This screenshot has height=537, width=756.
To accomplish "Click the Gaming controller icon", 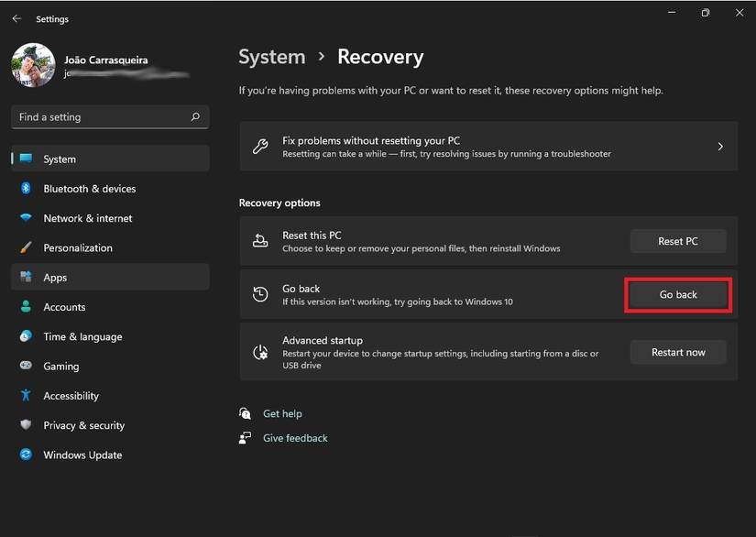I will click(26, 366).
